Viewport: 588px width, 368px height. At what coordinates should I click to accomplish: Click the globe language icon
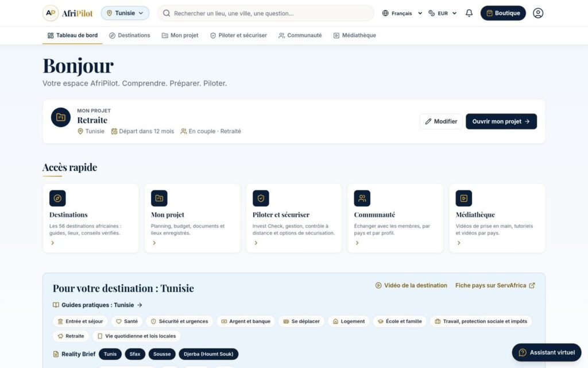pos(385,13)
